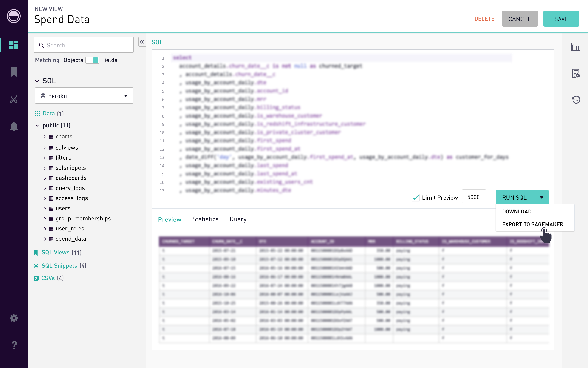The image size is (588, 368).
Task: Click the Chartio logo icon
Action: point(14,16)
